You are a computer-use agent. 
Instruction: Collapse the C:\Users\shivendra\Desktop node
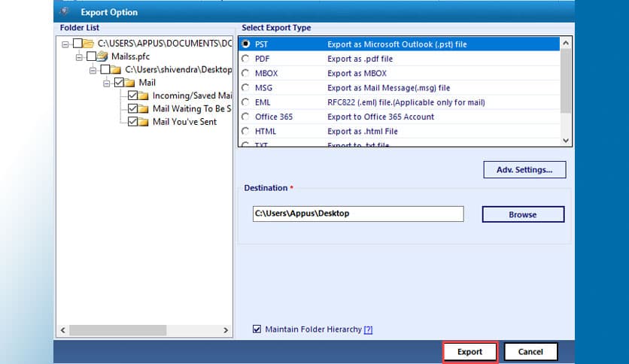click(93, 71)
